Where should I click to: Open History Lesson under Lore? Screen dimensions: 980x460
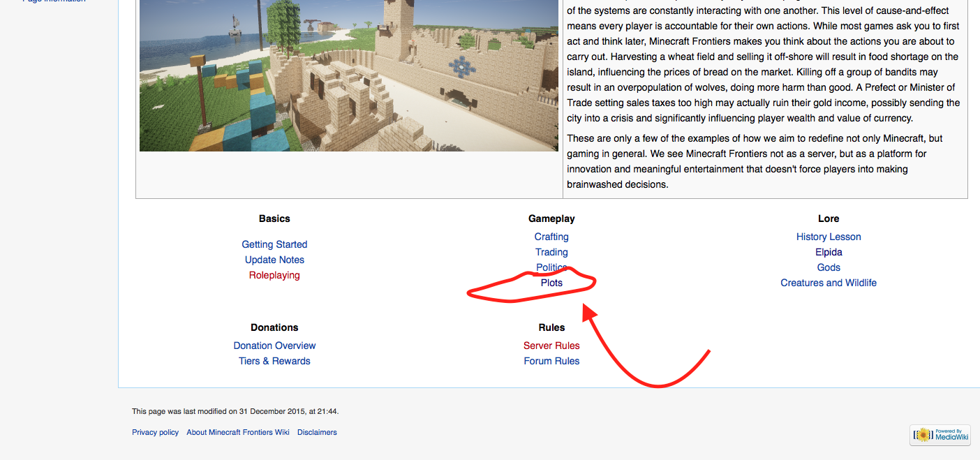[x=829, y=237]
